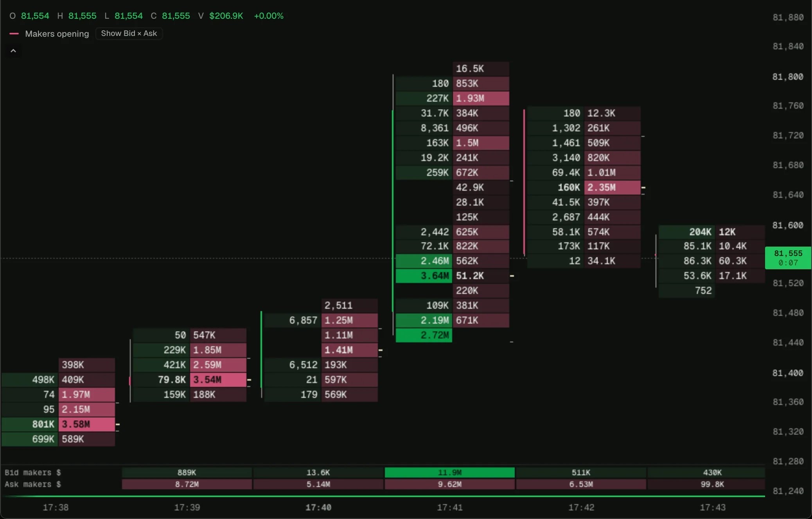Click the 699K bid cell
Screen dimensions: 812x519
point(30,439)
